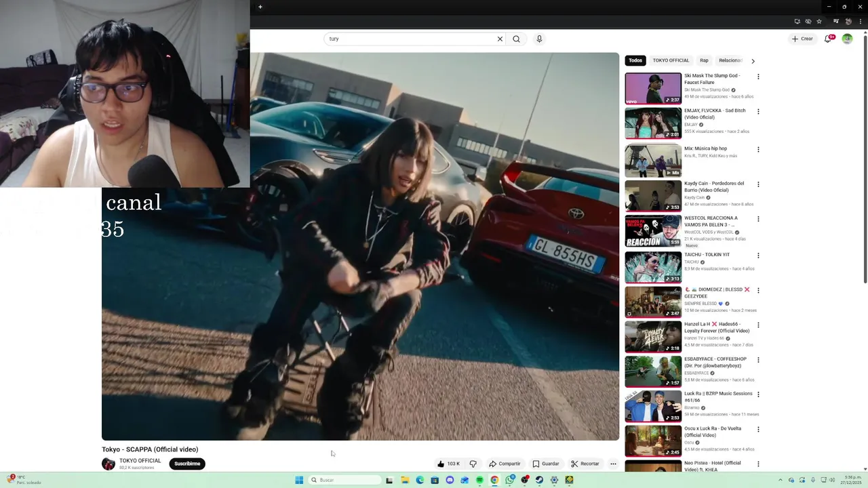Like the Tokyo SCAPPA video
868x488 pixels.
(x=449, y=464)
